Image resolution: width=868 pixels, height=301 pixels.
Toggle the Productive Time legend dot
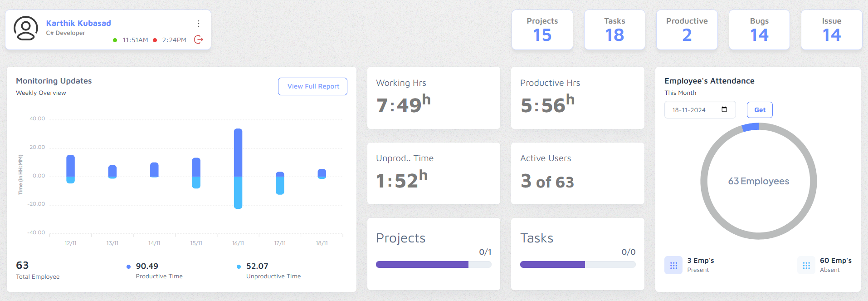(x=129, y=266)
